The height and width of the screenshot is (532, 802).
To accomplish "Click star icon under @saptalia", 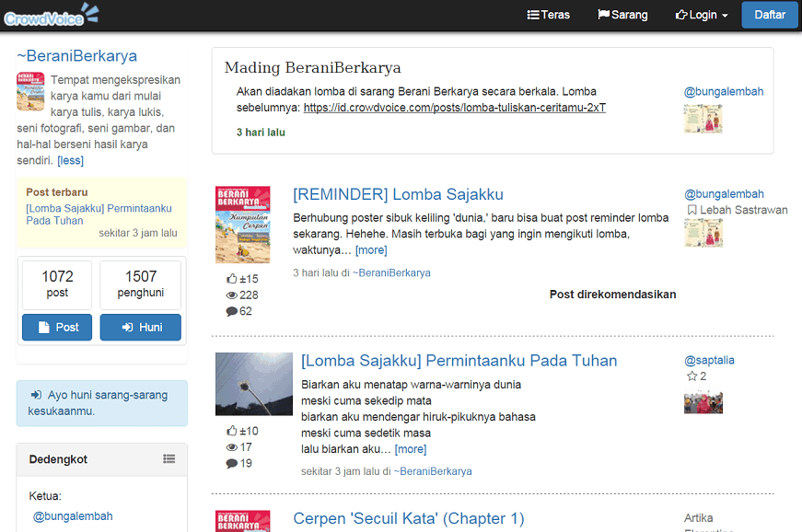I will click(692, 376).
